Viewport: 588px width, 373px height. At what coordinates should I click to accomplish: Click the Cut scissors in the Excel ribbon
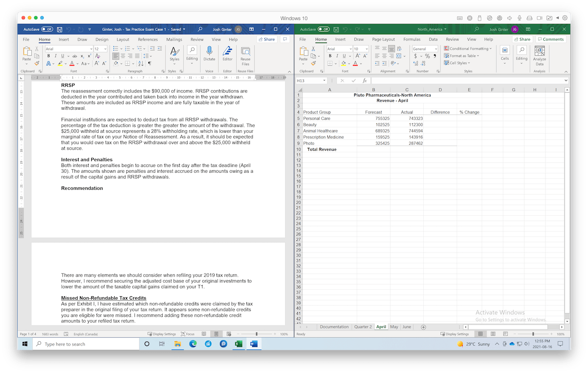point(313,49)
